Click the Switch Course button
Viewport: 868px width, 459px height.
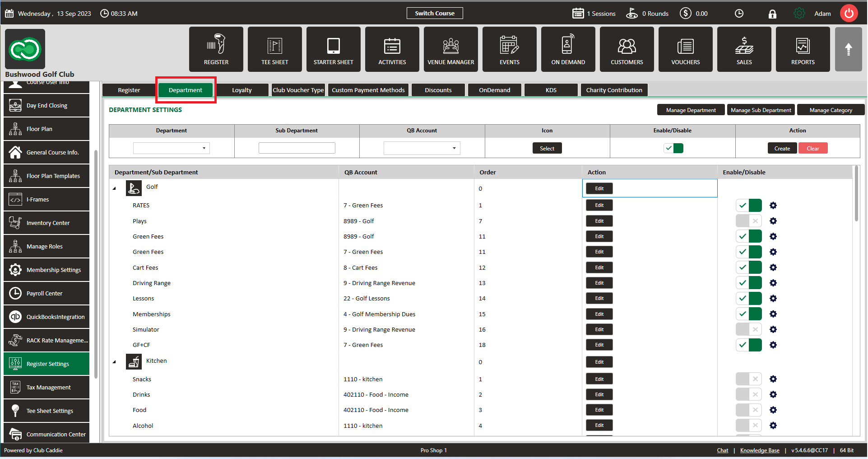coord(435,13)
